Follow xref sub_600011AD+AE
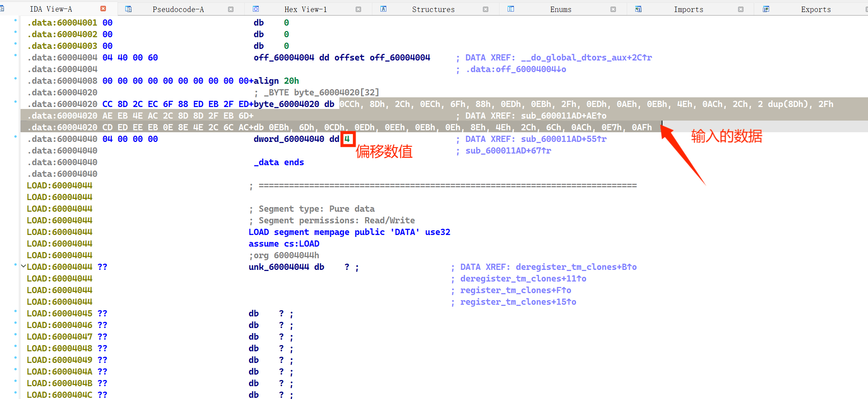This screenshot has height=399, width=868. 563,116
